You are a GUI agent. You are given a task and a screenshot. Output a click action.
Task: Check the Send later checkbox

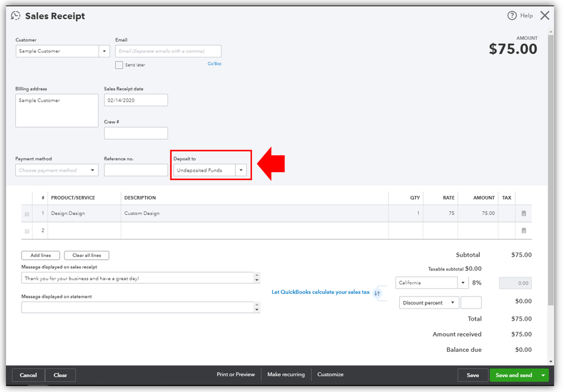(119, 65)
